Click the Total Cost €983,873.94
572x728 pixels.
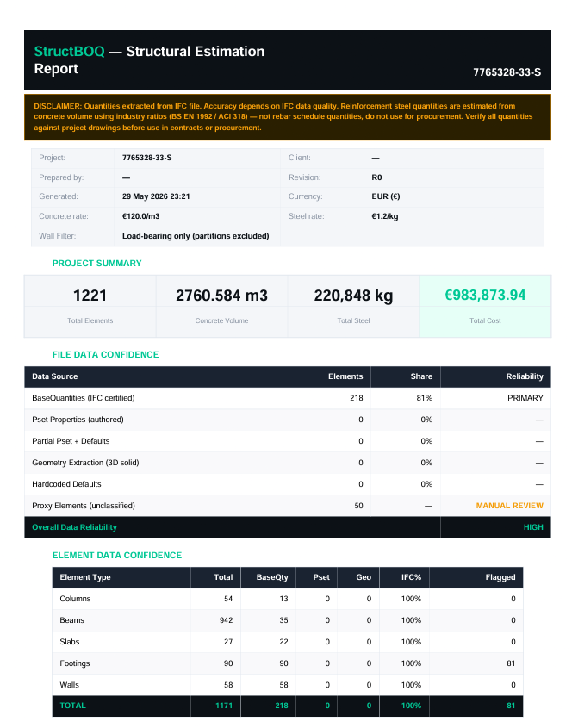[485, 295]
